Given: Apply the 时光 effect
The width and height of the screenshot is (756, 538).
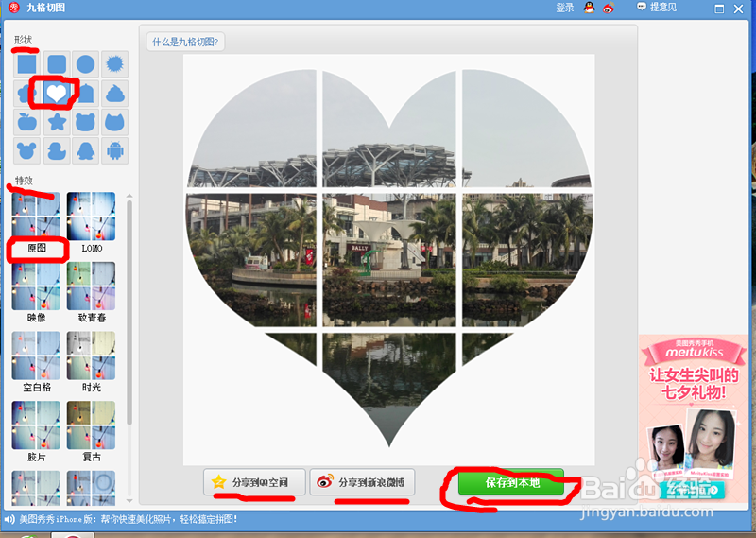Looking at the screenshot, I should pyautogui.click(x=91, y=362).
